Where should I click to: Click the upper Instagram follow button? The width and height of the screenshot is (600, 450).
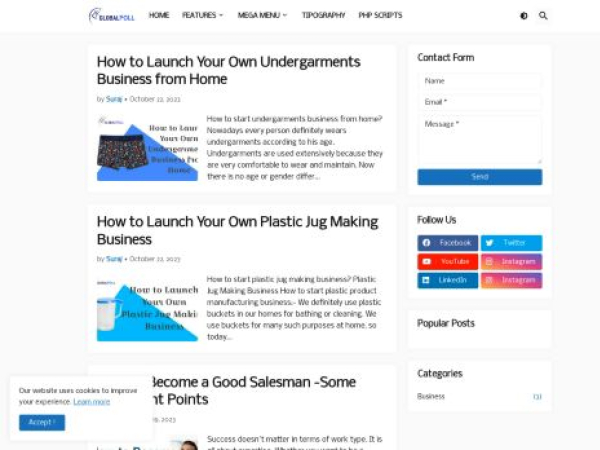point(512,261)
